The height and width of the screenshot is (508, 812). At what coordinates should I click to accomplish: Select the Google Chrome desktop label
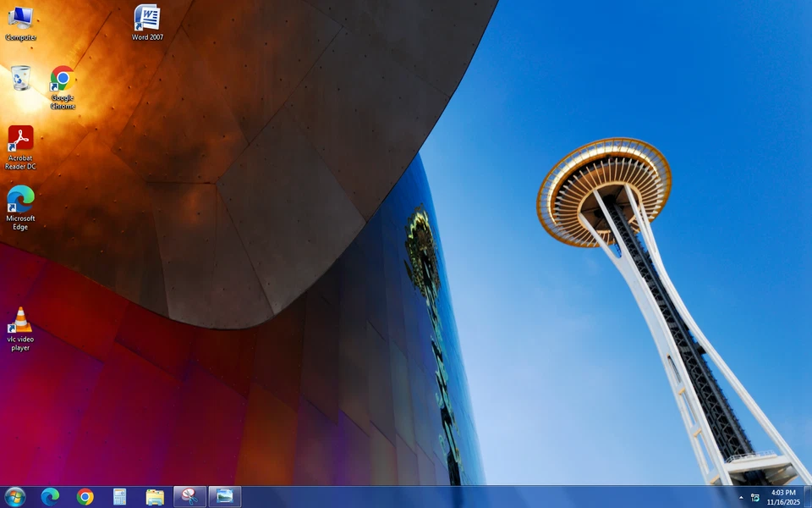(x=61, y=103)
